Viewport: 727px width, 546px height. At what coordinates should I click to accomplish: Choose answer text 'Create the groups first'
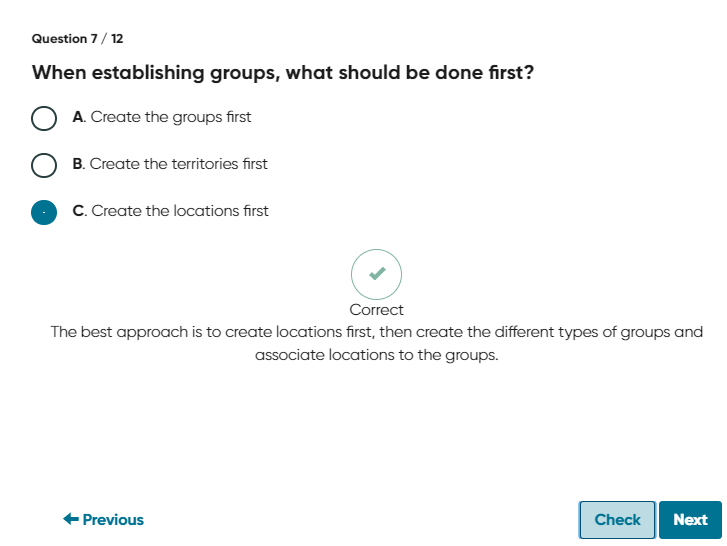[171, 117]
